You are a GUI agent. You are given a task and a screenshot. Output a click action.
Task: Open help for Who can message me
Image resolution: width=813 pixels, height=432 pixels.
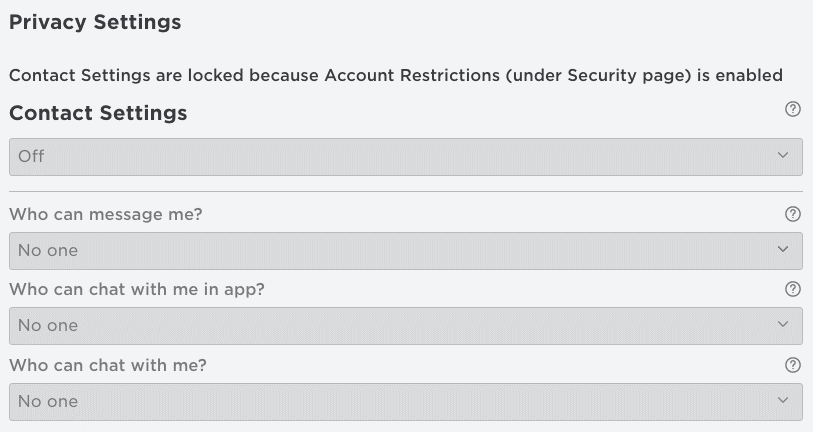pos(793,214)
